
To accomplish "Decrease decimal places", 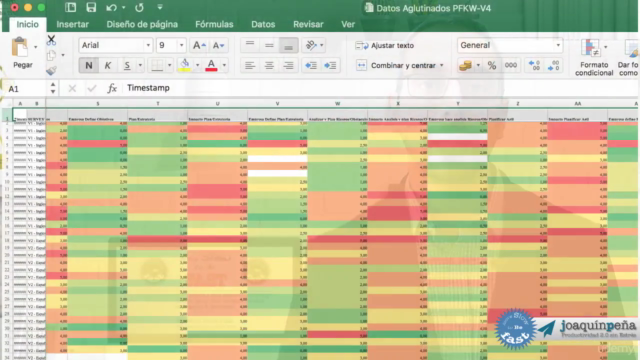I will click(x=553, y=65).
